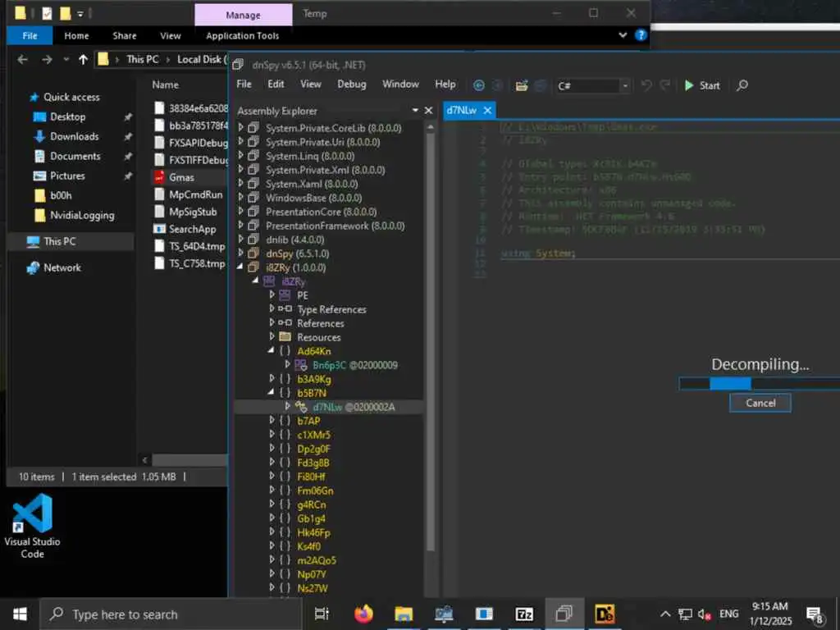
Task: Select the m2AQo5 namespace
Action: [317, 560]
